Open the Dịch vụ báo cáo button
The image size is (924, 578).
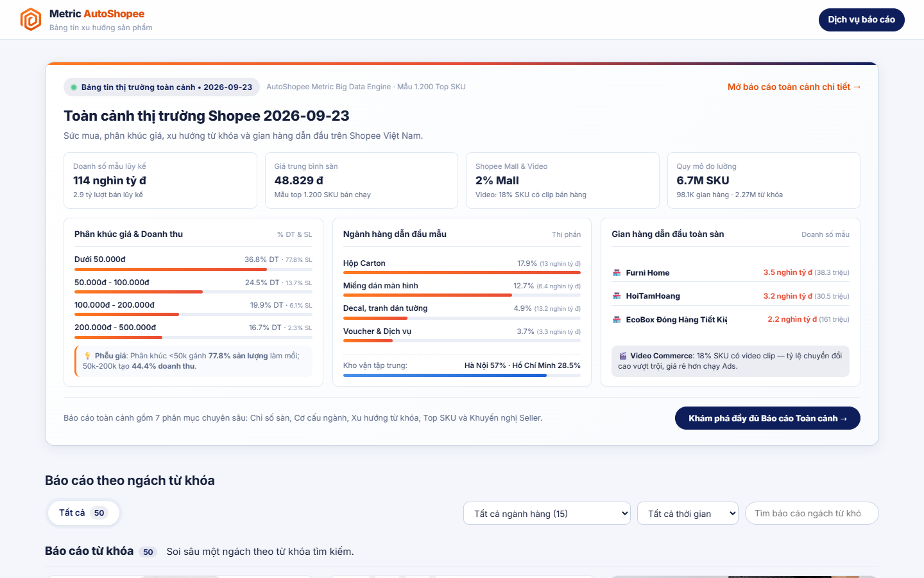pos(861,20)
